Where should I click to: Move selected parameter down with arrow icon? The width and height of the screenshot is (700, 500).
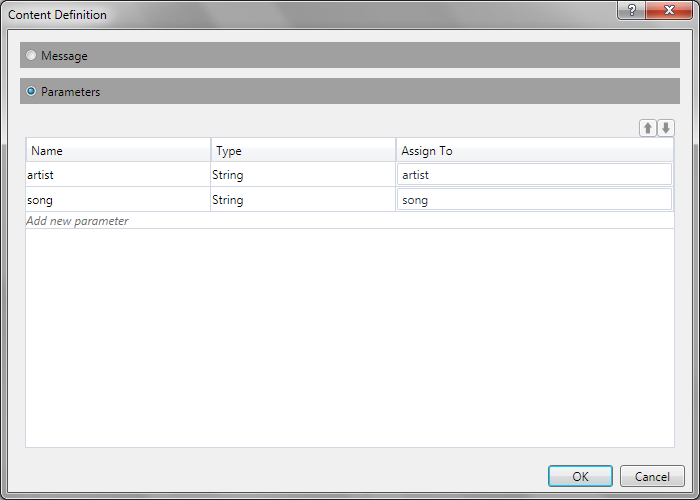[x=666, y=128]
